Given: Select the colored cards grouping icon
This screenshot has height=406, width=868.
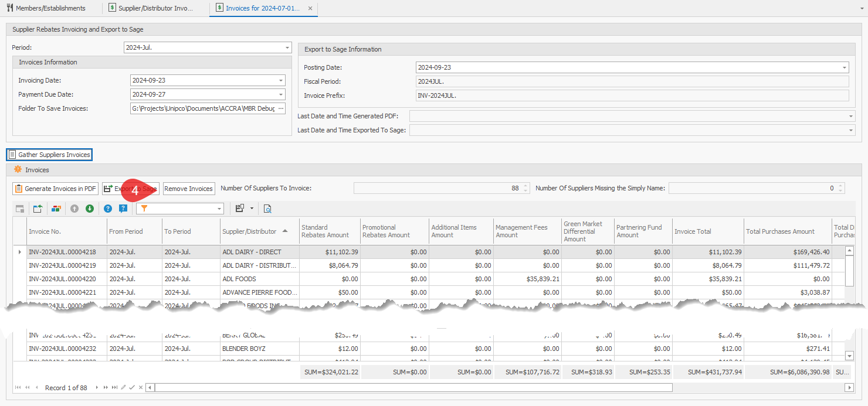Looking at the screenshot, I should [56, 209].
